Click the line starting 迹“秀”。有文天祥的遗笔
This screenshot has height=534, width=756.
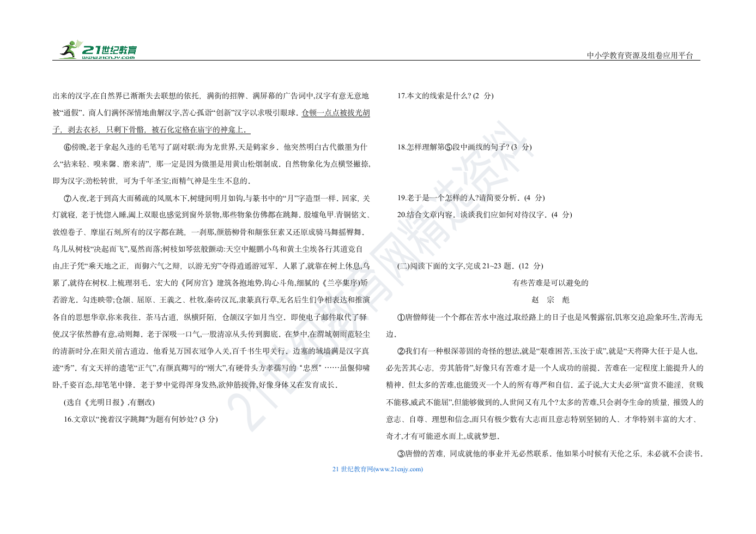(x=211, y=368)
